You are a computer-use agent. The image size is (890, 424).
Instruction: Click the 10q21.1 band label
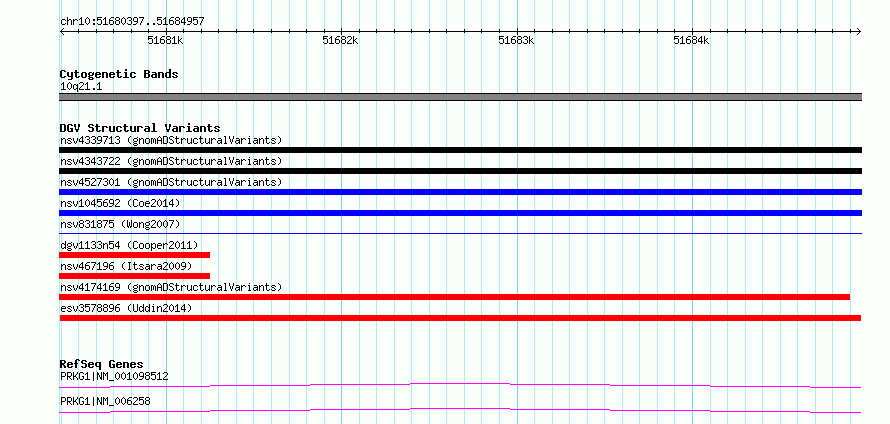pyautogui.click(x=81, y=87)
